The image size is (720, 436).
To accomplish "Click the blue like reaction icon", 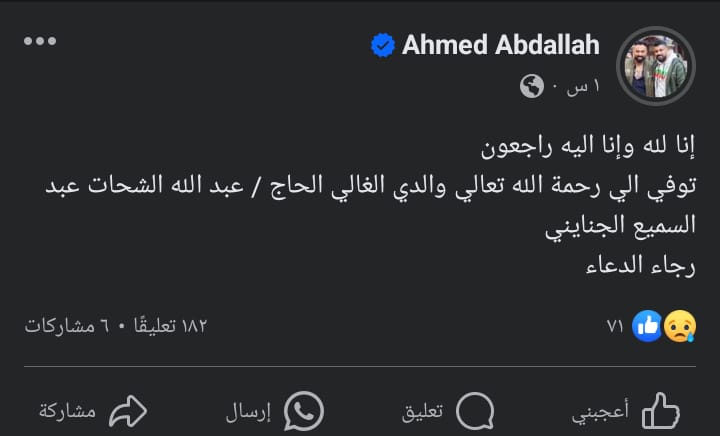I will point(648,325).
